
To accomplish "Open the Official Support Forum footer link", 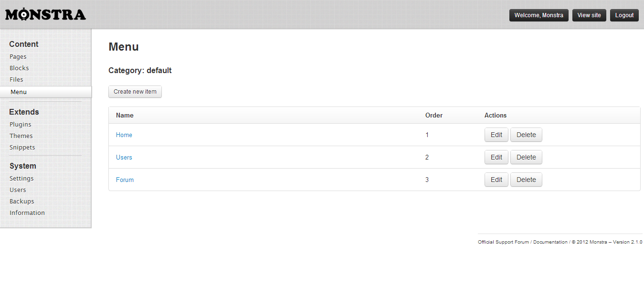I will click(x=503, y=242).
